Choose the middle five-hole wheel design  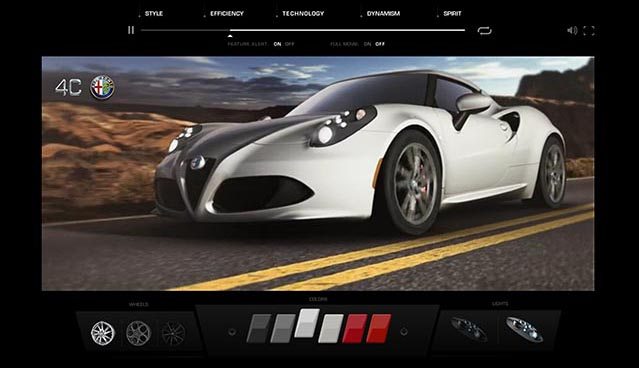point(138,333)
